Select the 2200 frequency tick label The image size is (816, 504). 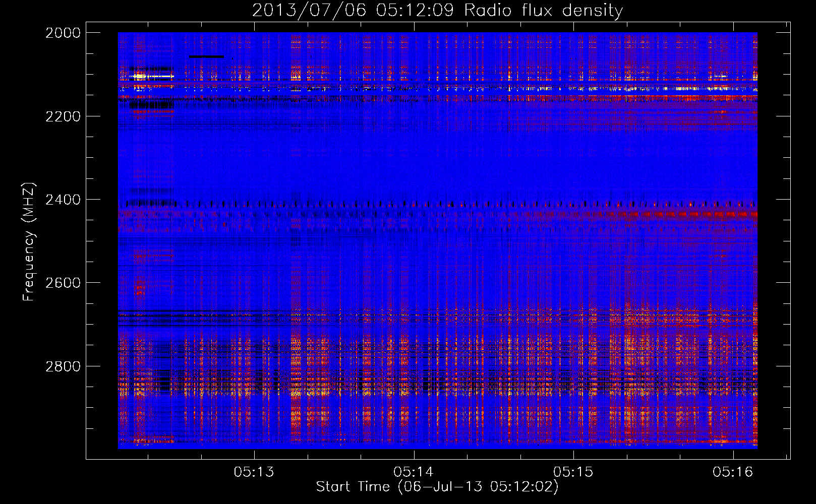[x=63, y=116]
